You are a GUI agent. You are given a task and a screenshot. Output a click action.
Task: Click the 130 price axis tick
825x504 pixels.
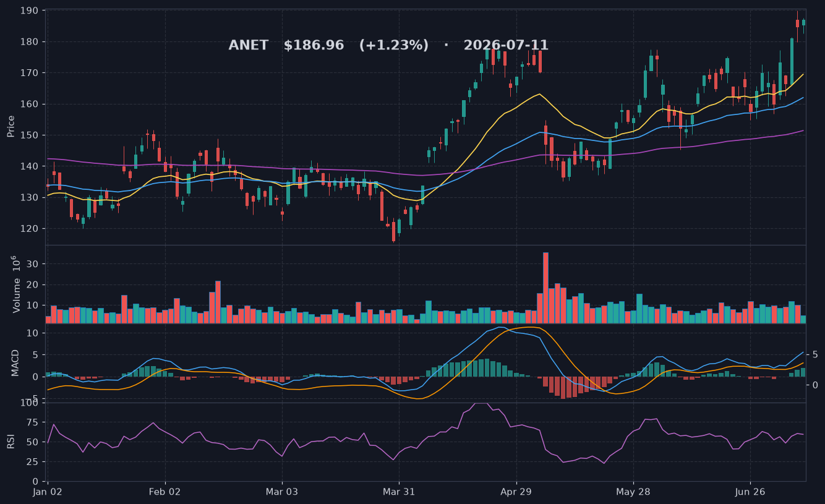click(x=30, y=197)
